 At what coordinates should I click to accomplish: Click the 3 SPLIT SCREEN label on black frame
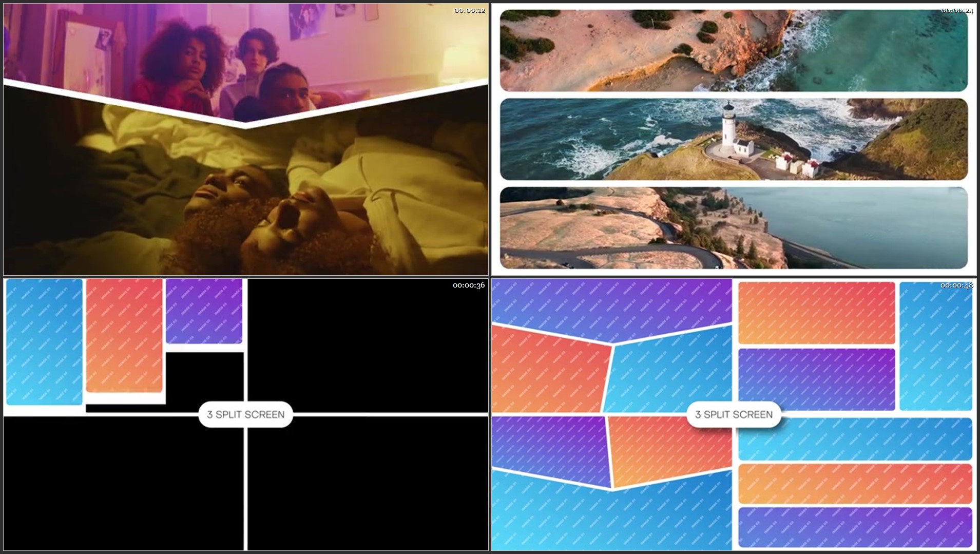click(245, 414)
